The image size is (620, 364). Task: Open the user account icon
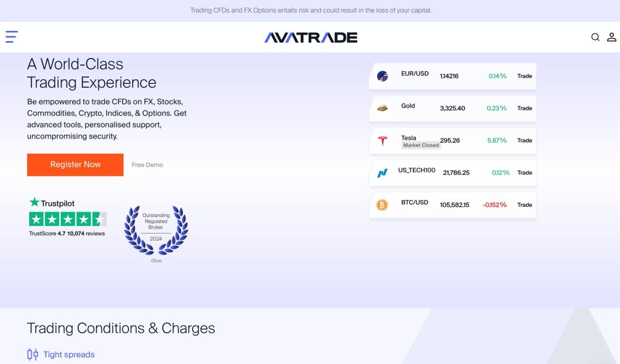tap(612, 37)
